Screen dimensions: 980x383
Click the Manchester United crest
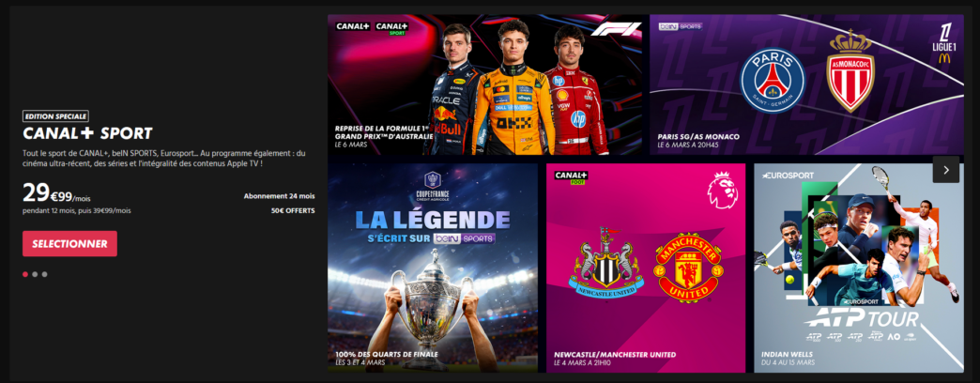pos(688,268)
